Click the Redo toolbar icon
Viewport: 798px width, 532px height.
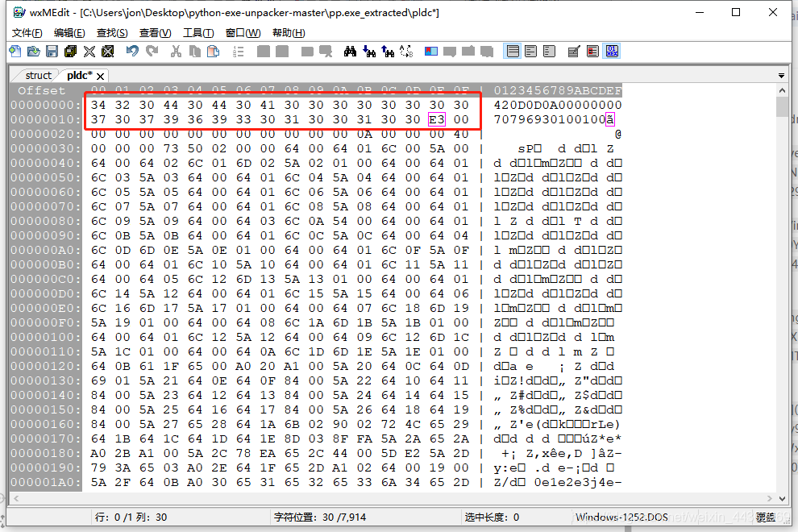coord(152,52)
